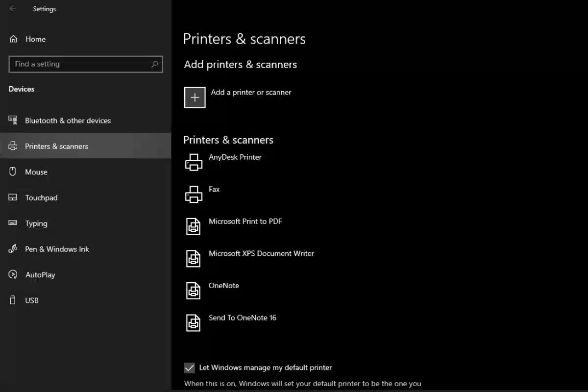The image size is (588, 392).
Task: Click the OneNote printer icon
Action: (194, 291)
